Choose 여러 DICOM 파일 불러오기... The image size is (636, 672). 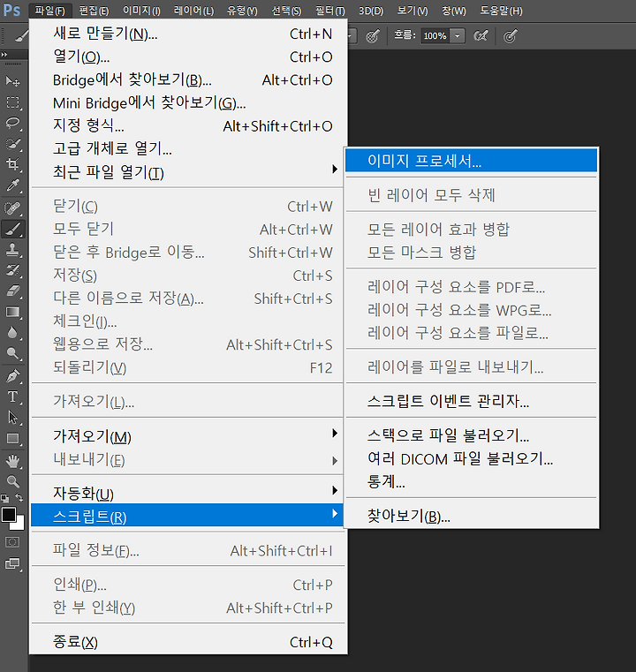click(471, 458)
